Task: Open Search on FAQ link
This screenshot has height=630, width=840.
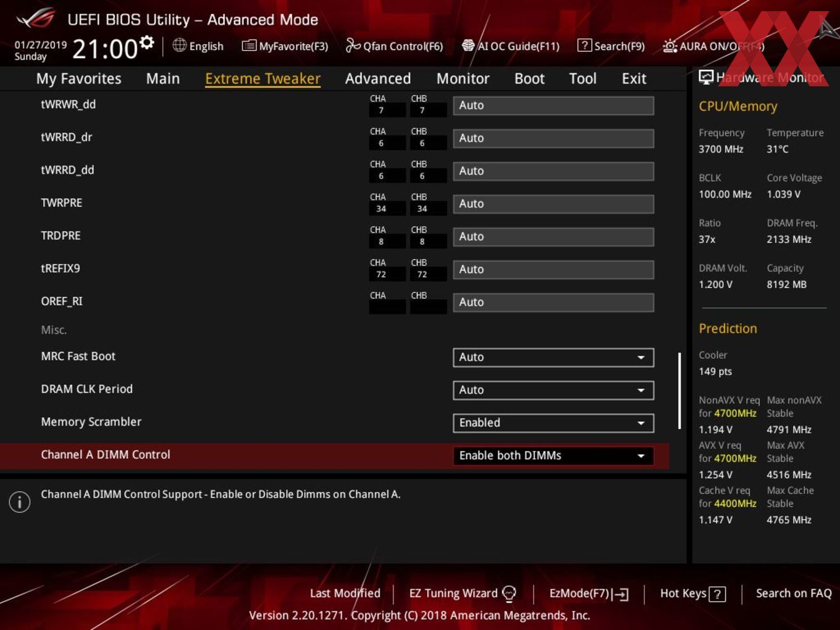Action: click(794, 593)
